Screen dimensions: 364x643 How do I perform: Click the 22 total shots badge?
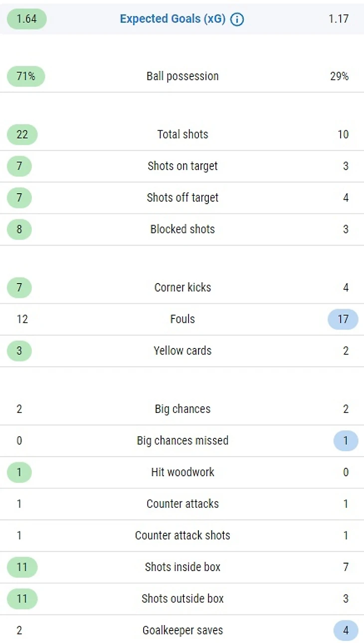[22, 134]
